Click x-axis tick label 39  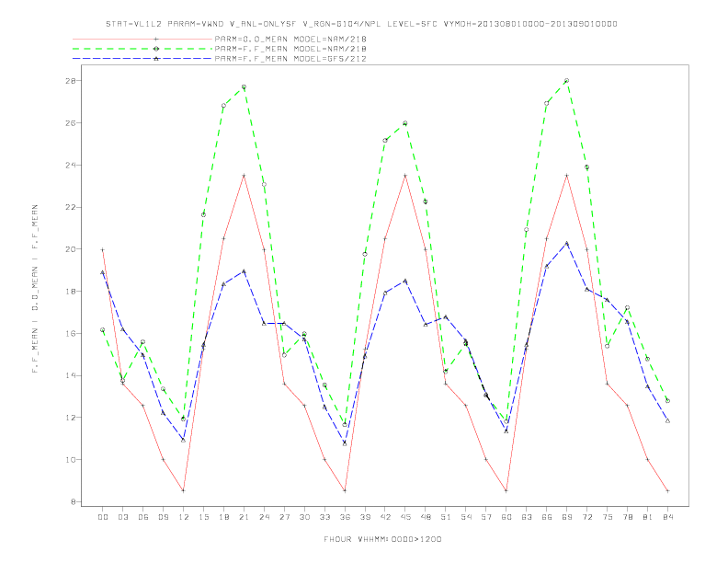(365, 517)
